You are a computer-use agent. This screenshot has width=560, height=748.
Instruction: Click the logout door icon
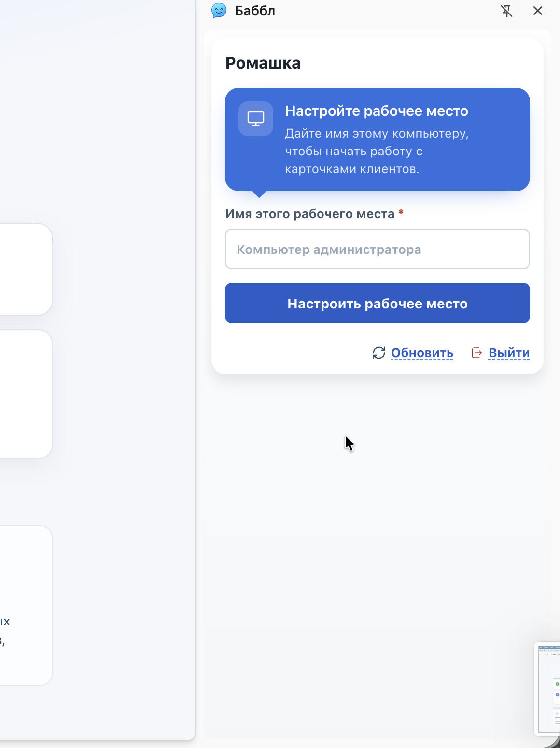point(477,353)
